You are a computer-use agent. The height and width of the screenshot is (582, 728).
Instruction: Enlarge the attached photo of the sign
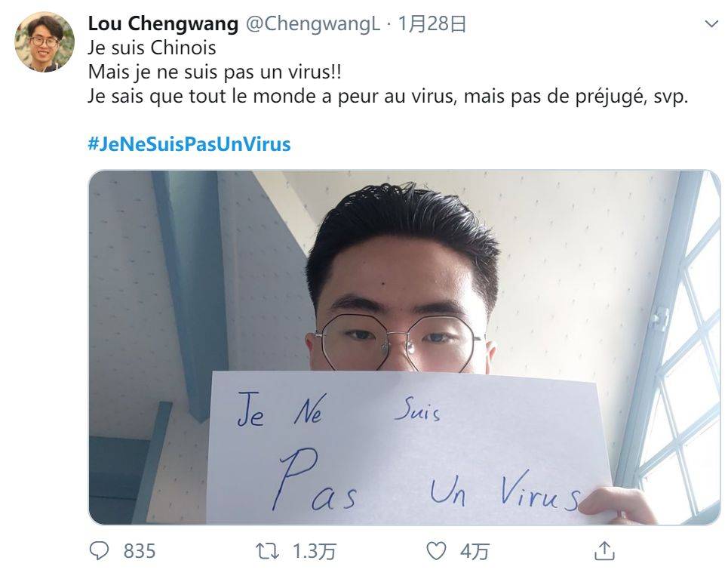click(404, 347)
